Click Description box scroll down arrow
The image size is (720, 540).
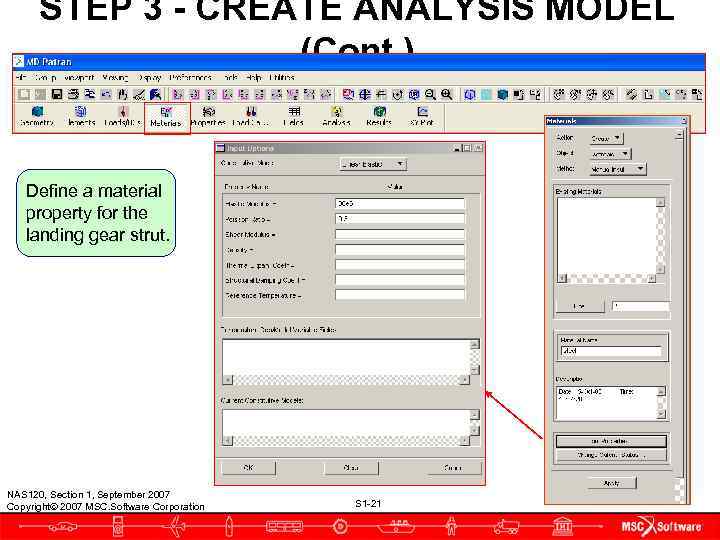661,414
